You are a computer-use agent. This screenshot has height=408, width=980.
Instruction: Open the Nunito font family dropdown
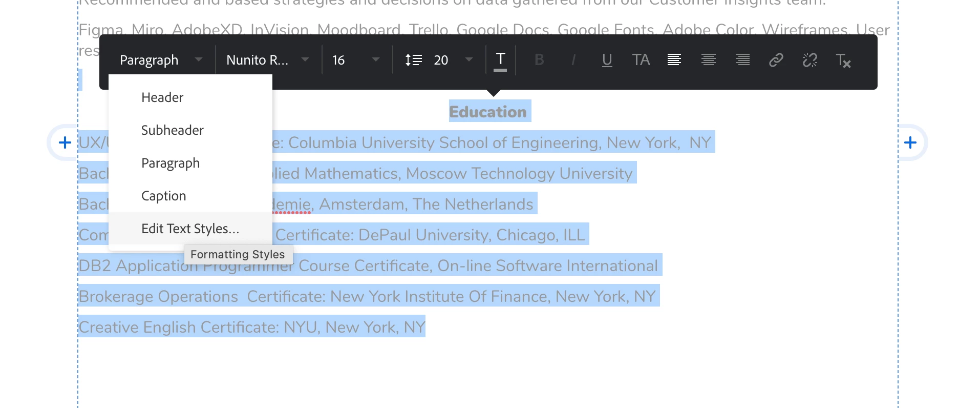pyautogui.click(x=268, y=60)
